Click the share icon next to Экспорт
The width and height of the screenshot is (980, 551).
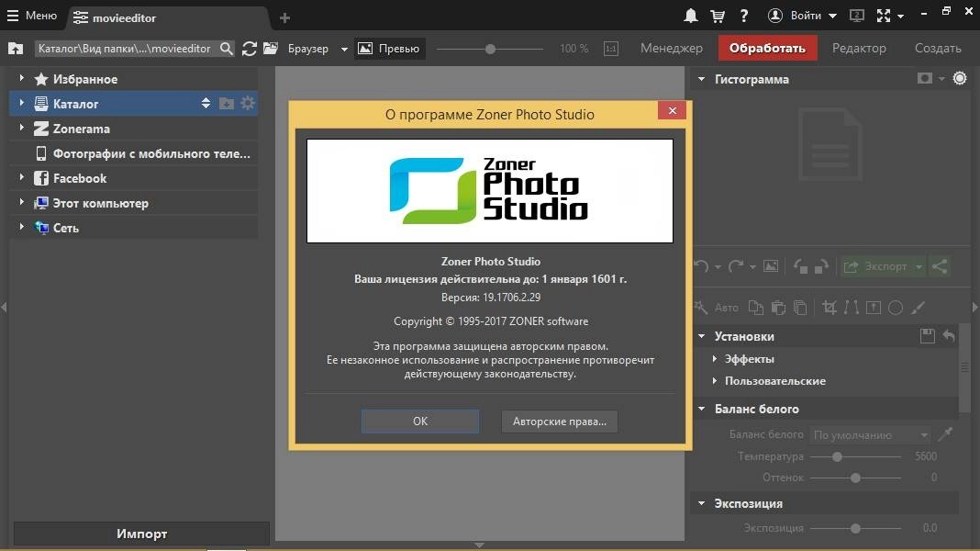[940, 266]
